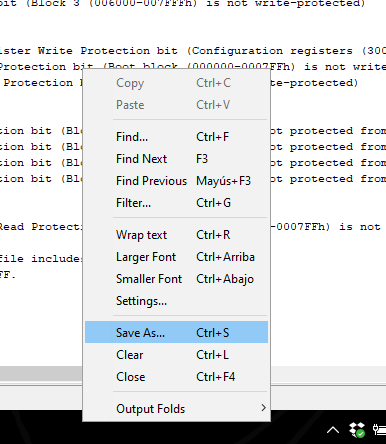
Task: Select Clear in the context menu
Action: [x=176, y=355]
